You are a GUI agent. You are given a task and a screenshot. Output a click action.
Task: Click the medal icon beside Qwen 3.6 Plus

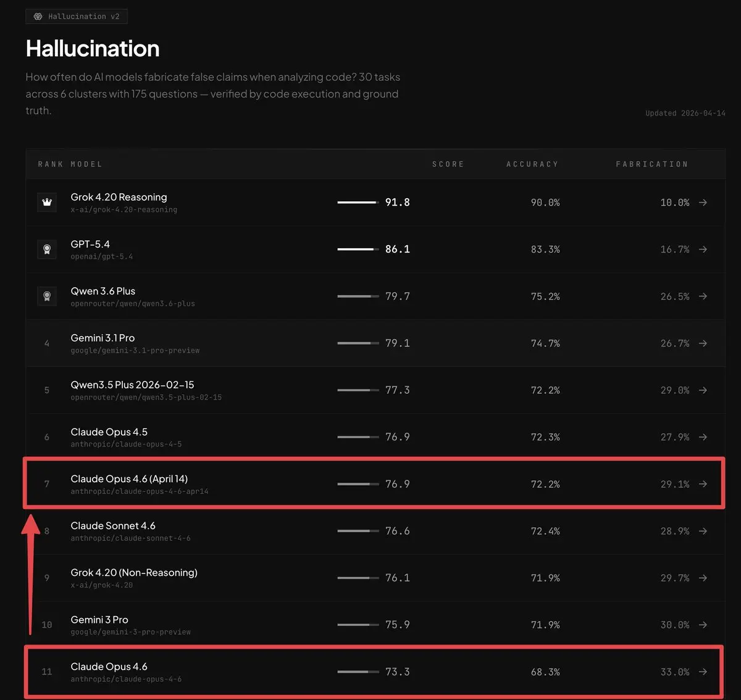[x=47, y=296]
